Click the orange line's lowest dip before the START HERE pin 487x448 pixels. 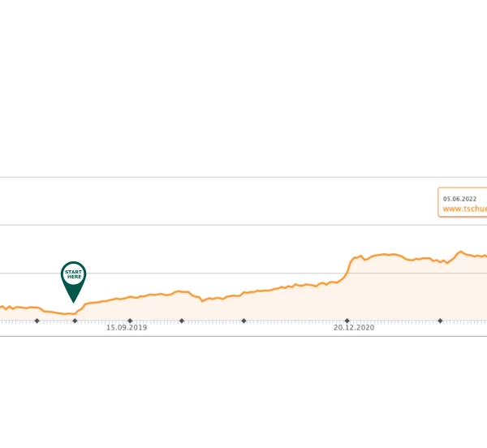tap(65, 313)
